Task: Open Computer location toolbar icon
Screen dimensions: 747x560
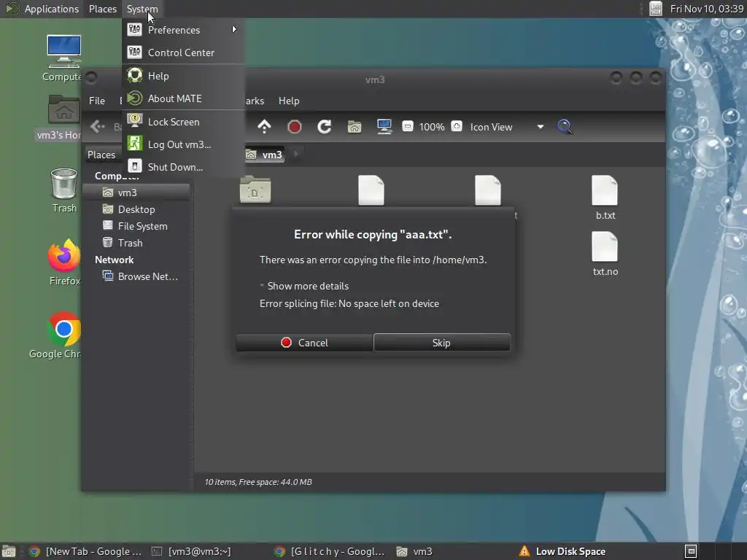Action: (x=384, y=127)
